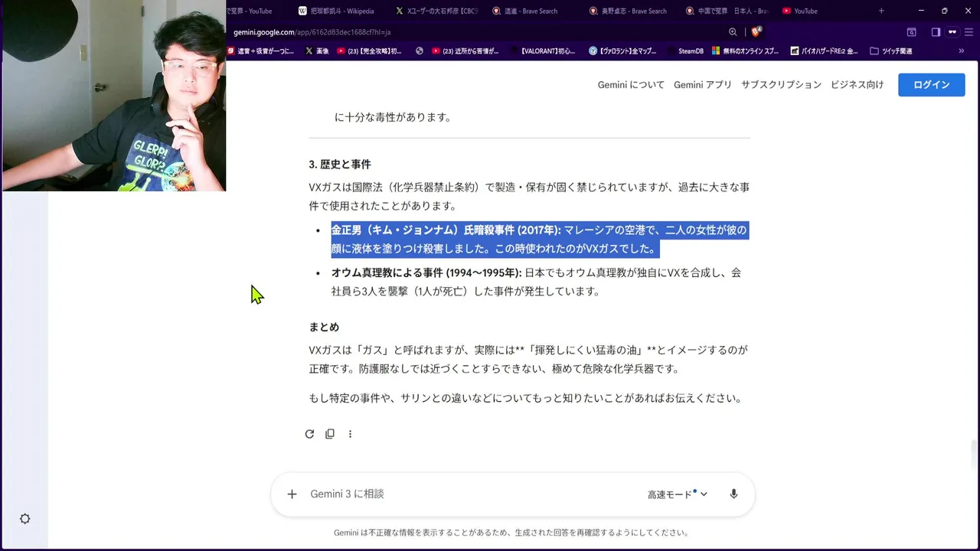Open the 【VALORANT】初心 bookmark

(546, 51)
